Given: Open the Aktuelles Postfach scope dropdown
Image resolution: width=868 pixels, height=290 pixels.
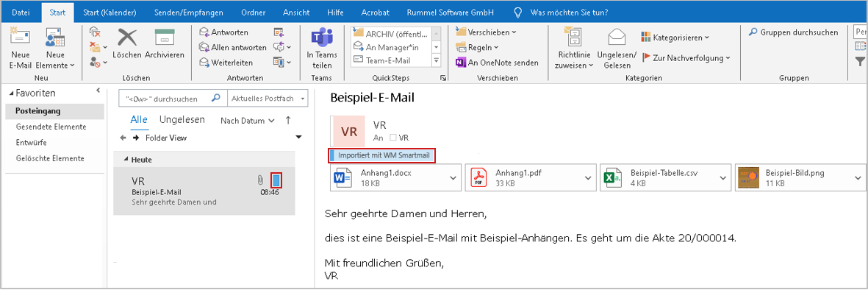Looking at the screenshot, I should click(x=268, y=99).
